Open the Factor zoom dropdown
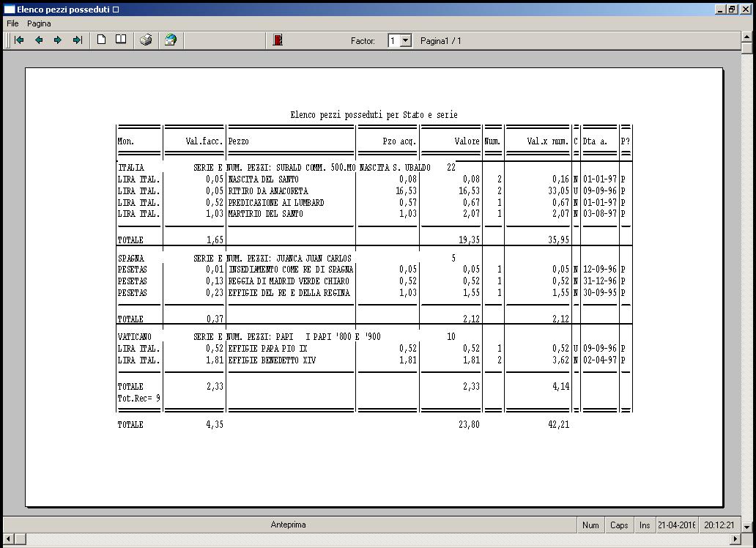756x548 pixels. (406, 41)
